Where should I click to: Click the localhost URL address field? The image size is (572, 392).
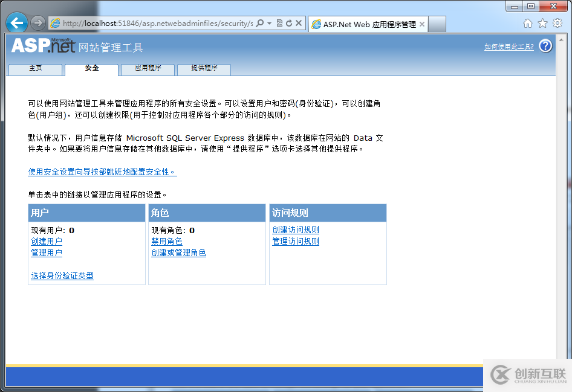point(158,24)
